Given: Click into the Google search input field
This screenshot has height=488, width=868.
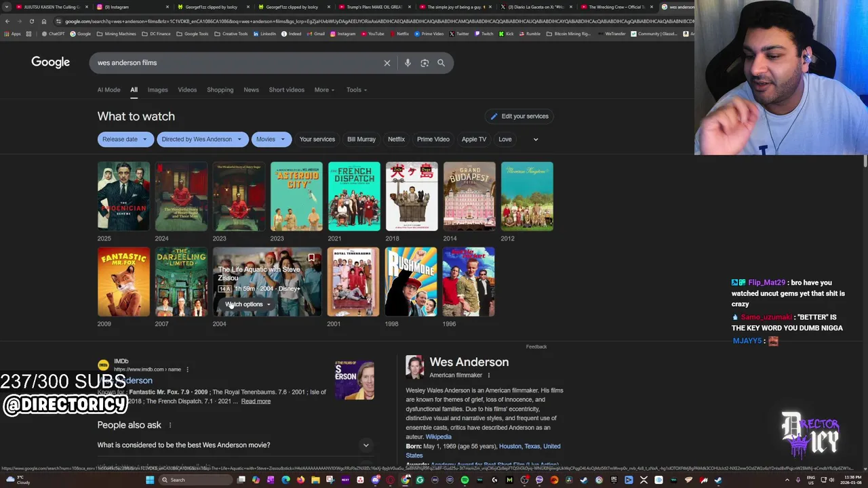Looking at the screenshot, I should pos(237,63).
